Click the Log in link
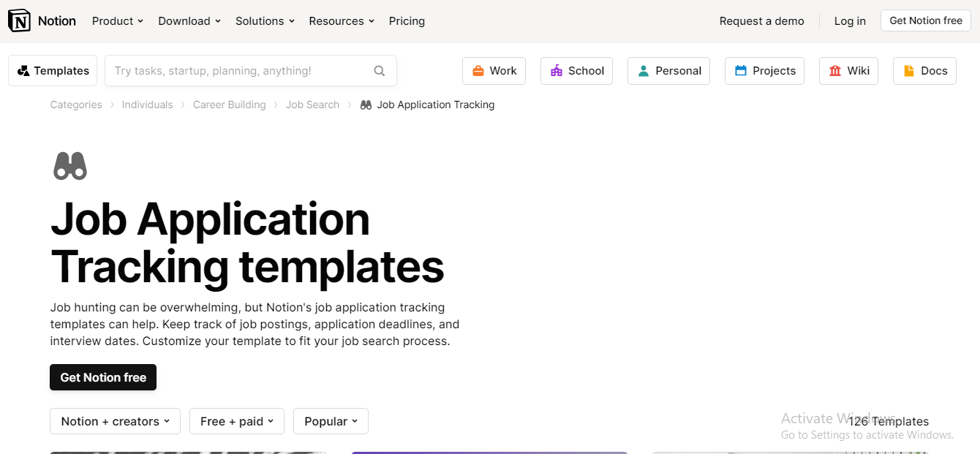Viewport: 980px width, 454px height. (849, 20)
